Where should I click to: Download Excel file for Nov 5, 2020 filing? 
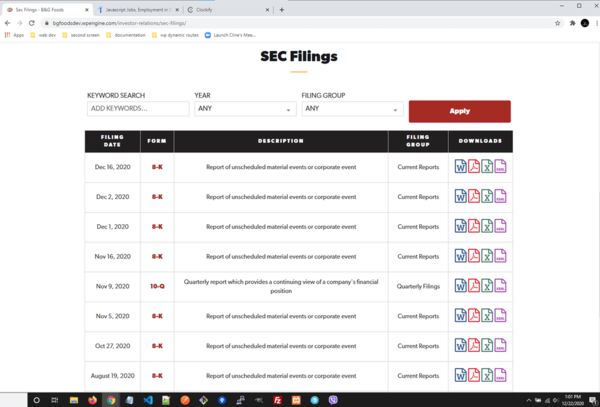point(487,316)
